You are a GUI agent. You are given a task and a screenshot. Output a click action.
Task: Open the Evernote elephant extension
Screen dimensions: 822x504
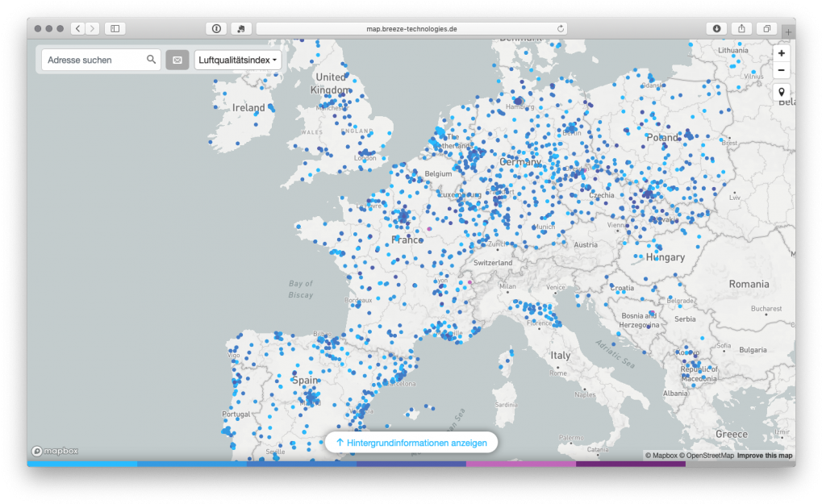click(x=241, y=28)
